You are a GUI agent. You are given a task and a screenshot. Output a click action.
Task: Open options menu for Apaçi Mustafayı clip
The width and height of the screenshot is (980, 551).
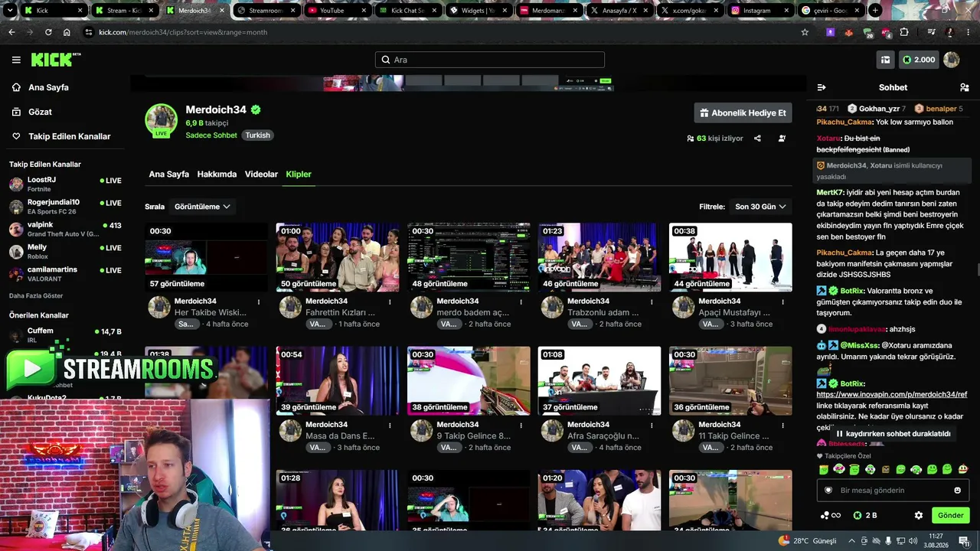tap(782, 302)
